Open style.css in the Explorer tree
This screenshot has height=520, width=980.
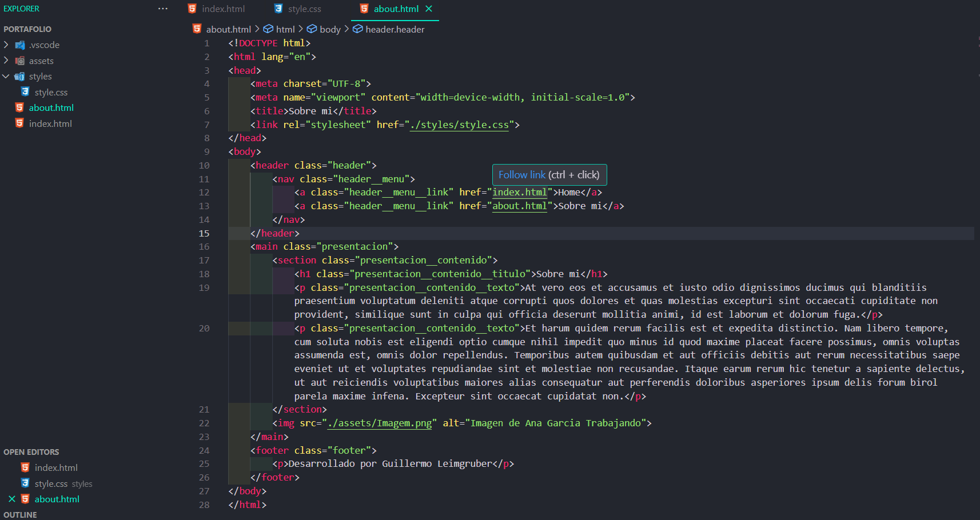click(51, 92)
